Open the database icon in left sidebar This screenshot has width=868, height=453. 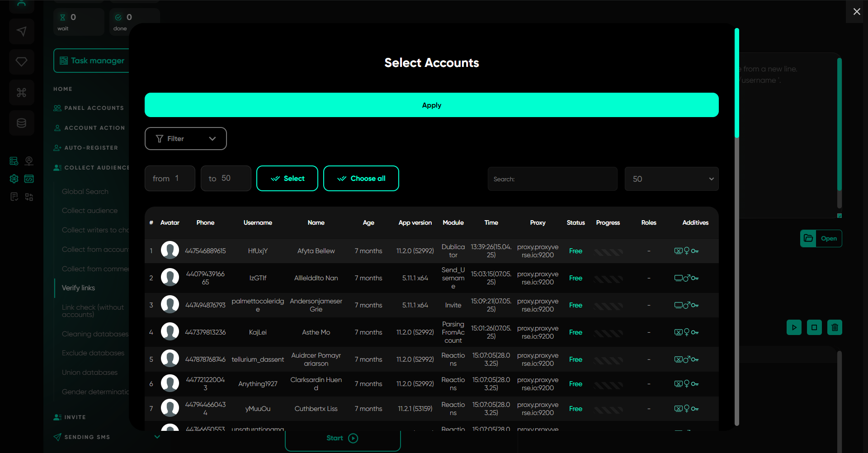tap(21, 123)
